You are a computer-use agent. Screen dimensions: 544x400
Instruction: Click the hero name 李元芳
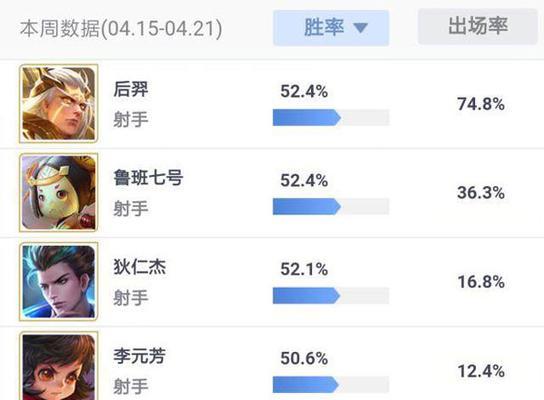139,356
